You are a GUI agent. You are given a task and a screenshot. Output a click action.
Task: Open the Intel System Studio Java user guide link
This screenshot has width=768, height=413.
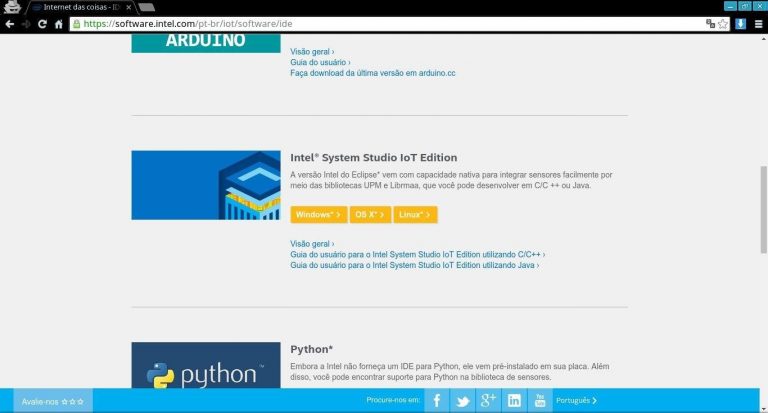point(414,266)
